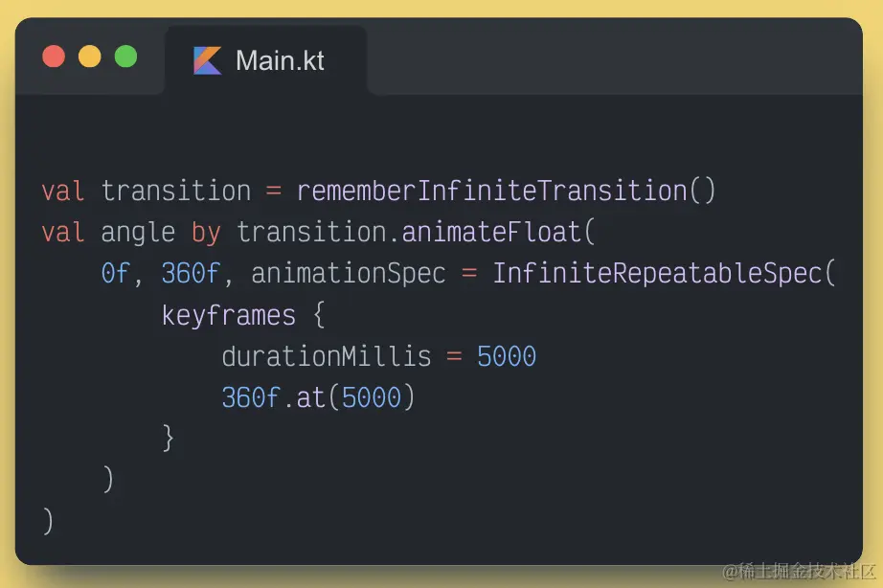Image resolution: width=883 pixels, height=588 pixels.
Task: Click the final closing parenthesis
Action: click(x=48, y=521)
